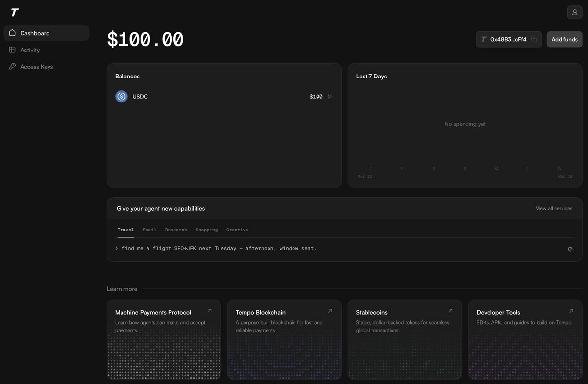Viewport: 588px width, 384px height.
Task: Switch to the Email tab
Action: point(149,230)
